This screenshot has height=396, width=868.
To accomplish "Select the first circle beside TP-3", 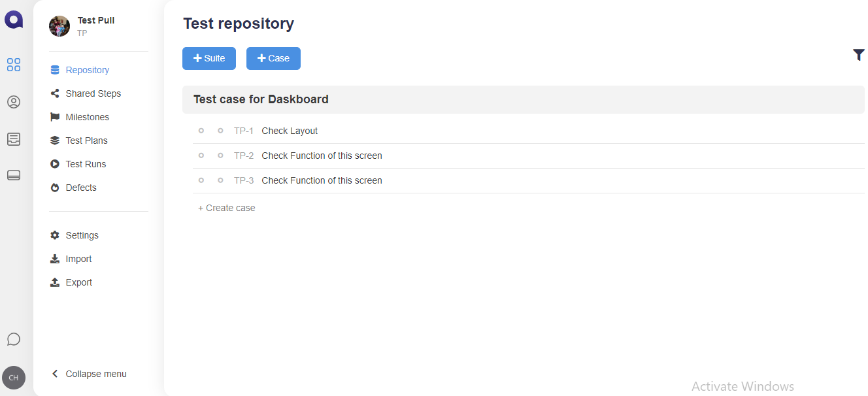I will [x=201, y=180].
